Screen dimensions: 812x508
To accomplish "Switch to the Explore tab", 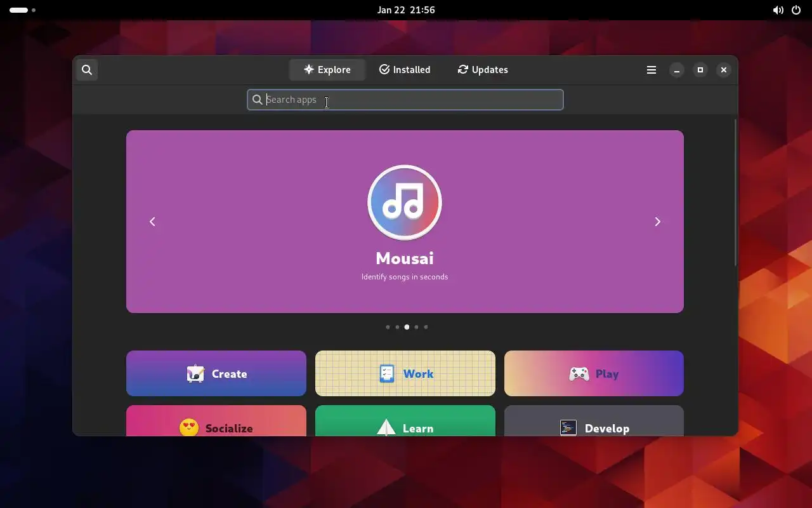I will pyautogui.click(x=327, y=70).
